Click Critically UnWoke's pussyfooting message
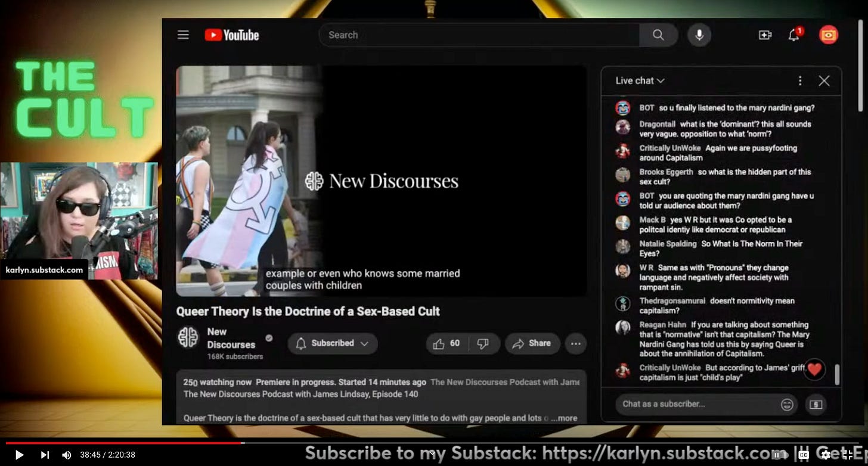 coord(718,153)
